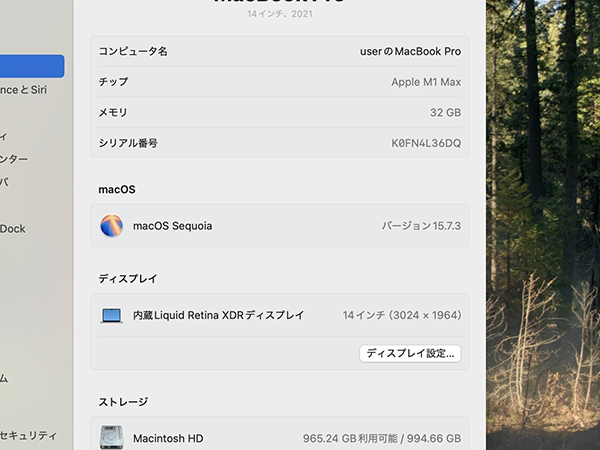Viewport: 600px width, 450px height.
Task: Click the built-in display laptop icon
Action: point(111,315)
